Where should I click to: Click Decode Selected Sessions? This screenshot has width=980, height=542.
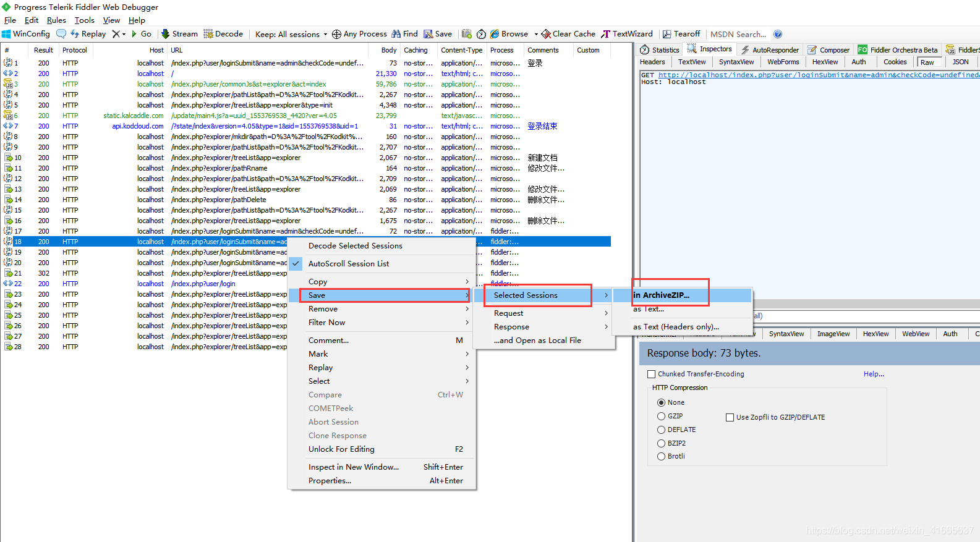tap(382, 245)
